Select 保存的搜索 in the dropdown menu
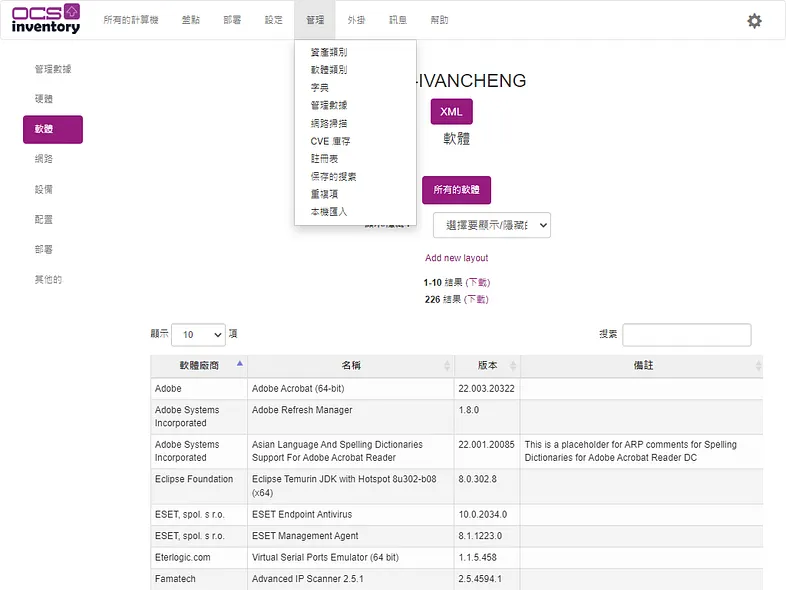 pos(333,176)
